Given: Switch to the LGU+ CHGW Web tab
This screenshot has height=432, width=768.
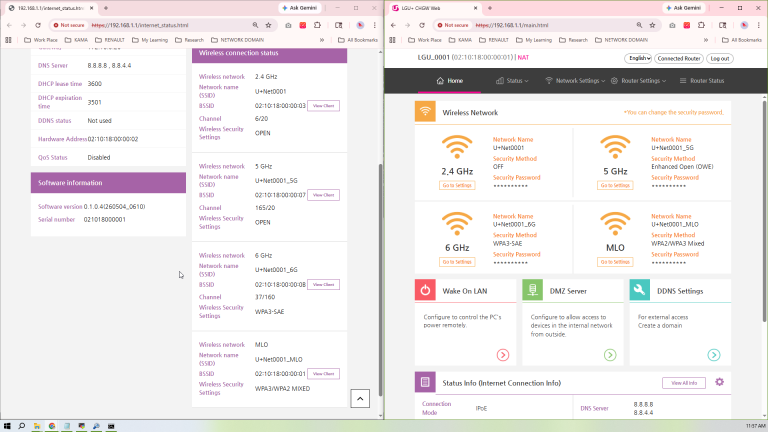Looking at the screenshot, I should [x=435, y=8].
